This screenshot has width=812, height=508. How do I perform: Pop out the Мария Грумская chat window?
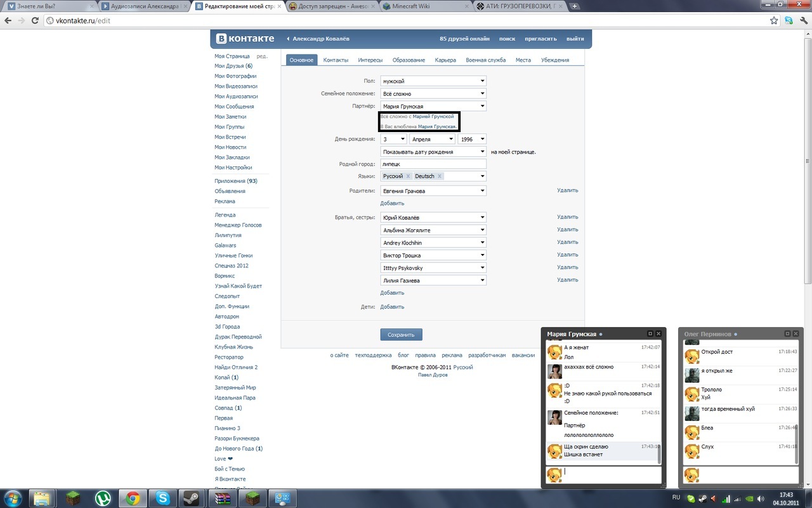coord(650,333)
